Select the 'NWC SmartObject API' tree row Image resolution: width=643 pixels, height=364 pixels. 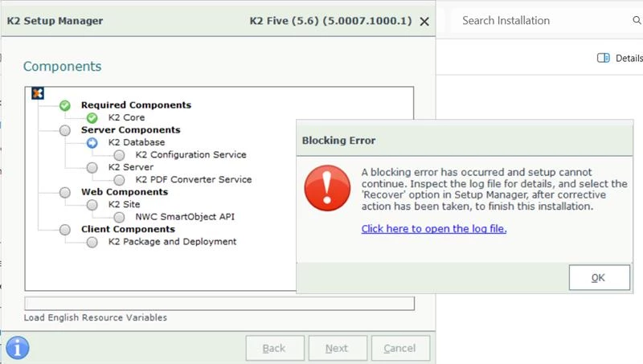coord(185,217)
